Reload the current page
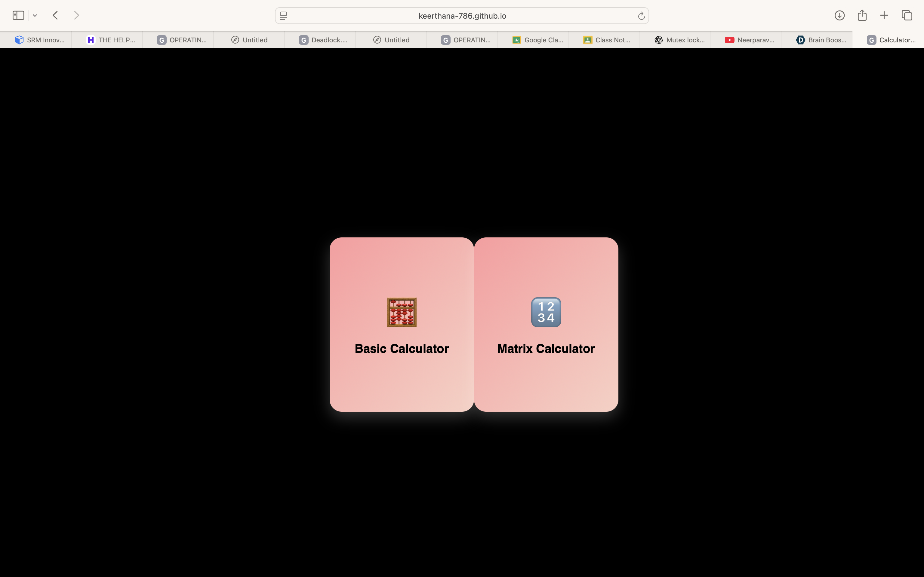Image resolution: width=924 pixels, height=577 pixels. (x=641, y=16)
